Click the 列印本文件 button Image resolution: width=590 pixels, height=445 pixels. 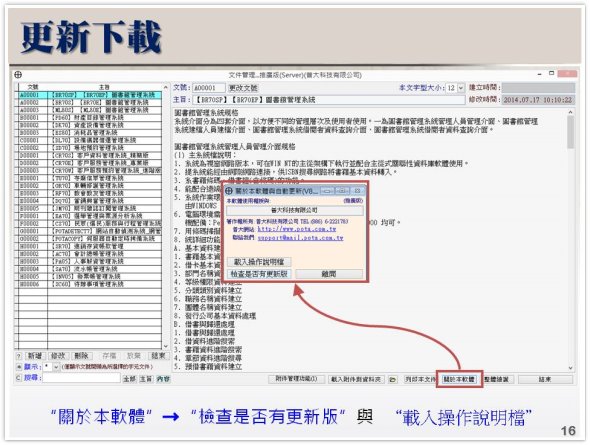420,379
